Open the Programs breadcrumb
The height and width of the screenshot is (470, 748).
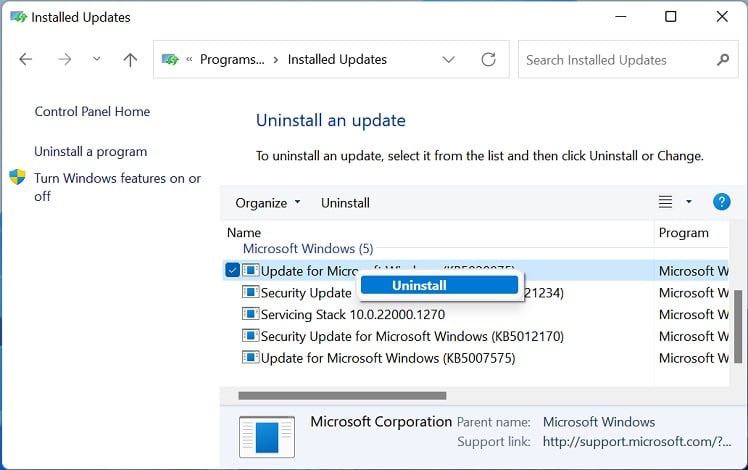(232, 60)
